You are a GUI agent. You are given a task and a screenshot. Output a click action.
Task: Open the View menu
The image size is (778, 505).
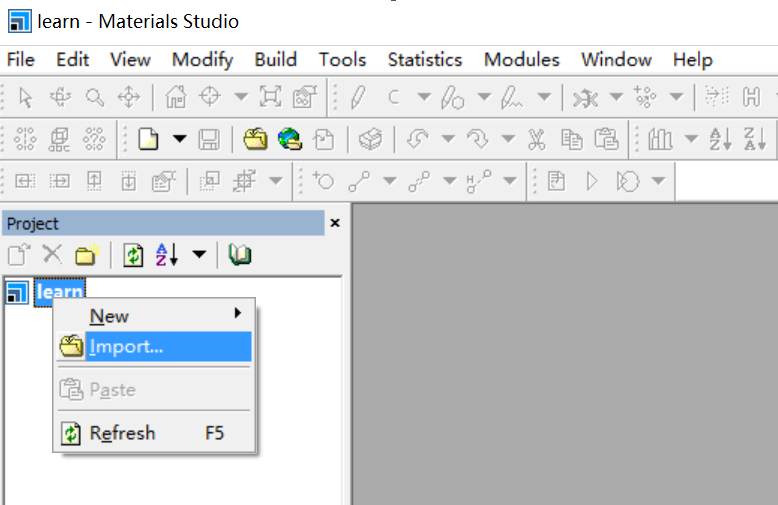coord(130,60)
